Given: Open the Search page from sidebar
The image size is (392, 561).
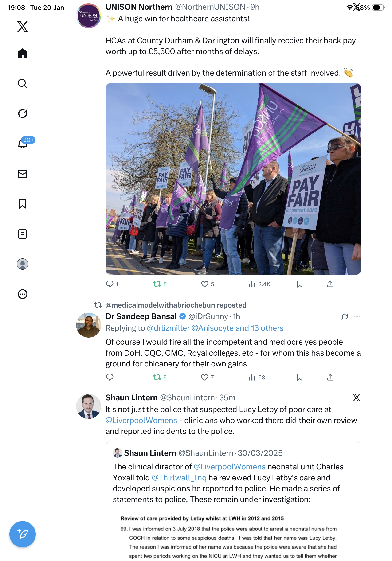Looking at the screenshot, I should pos(23,83).
